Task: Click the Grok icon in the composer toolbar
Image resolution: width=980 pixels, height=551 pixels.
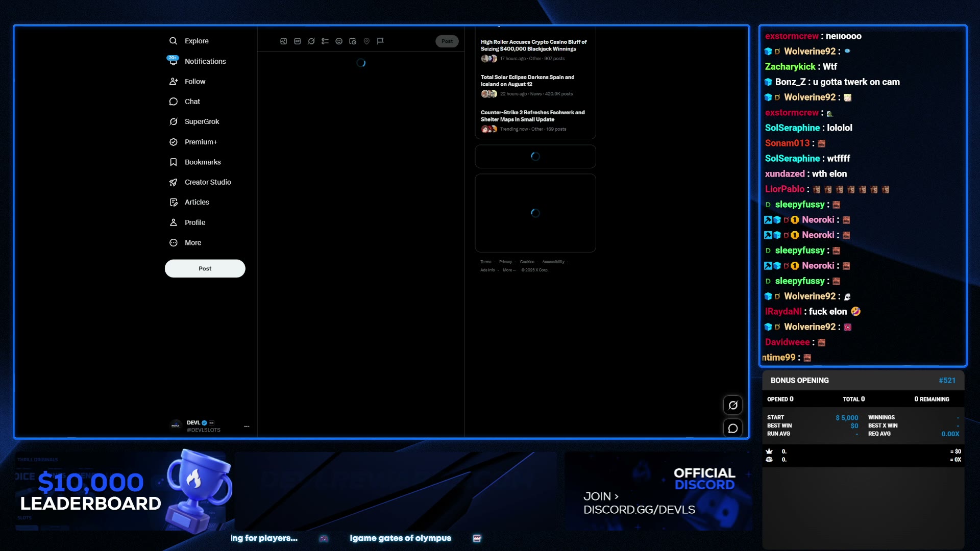Action: pyautogui.click(x=311, y=41)
